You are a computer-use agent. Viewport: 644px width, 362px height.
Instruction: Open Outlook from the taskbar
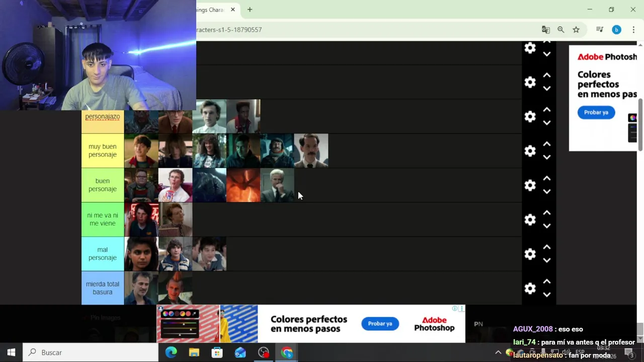tap(240, 352)
